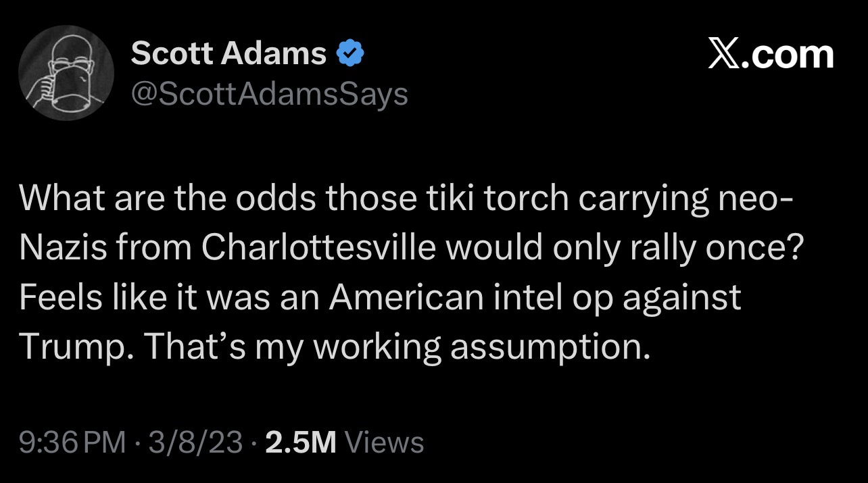868x483 pixels.
Task: Visit the @ScottAdamsSays handle
Action: pyautogui.click(x=270, y=95)
